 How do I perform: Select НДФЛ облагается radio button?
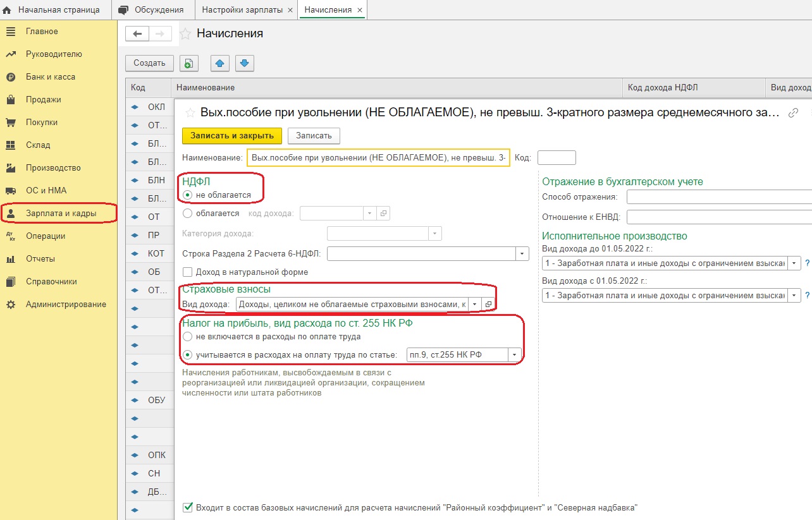(187, 214)
